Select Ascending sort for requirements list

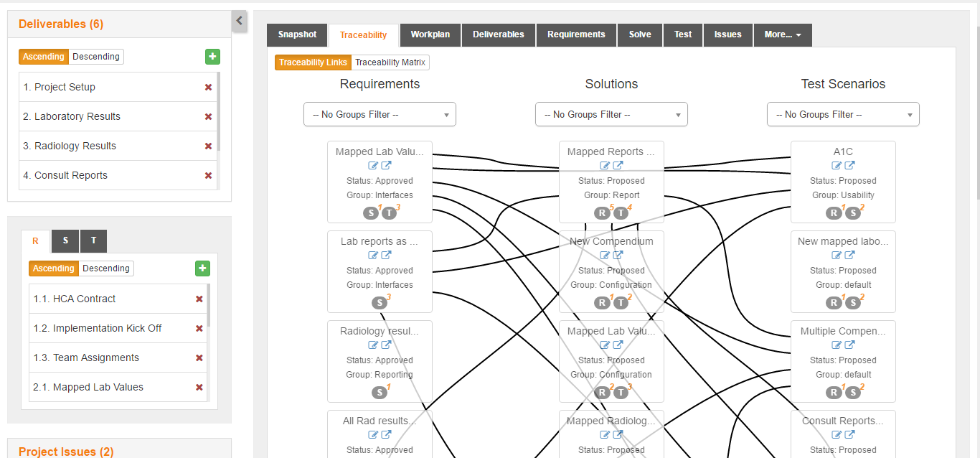pyautogui.click(x=54, y=268)
